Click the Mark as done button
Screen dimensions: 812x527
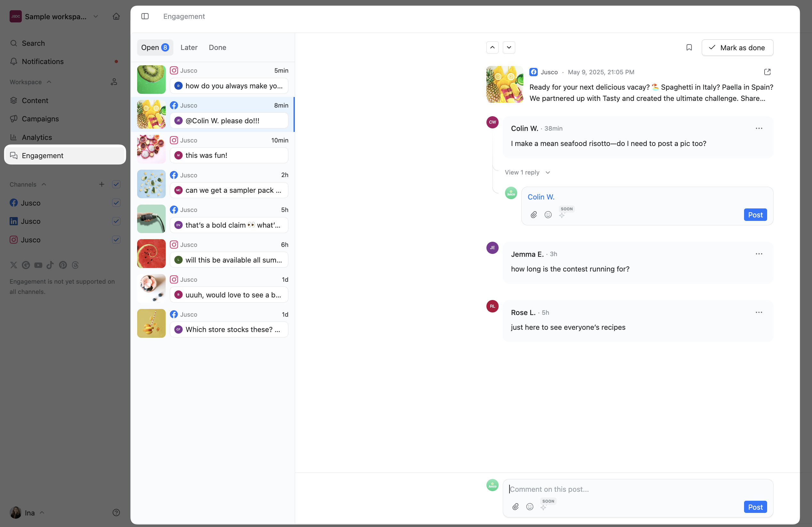coord(737,47)
